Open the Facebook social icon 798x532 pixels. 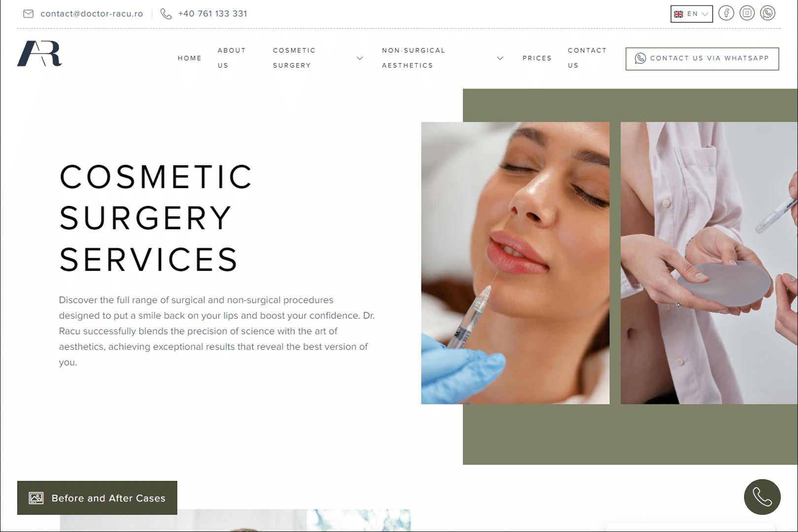(x=726, y=13)
